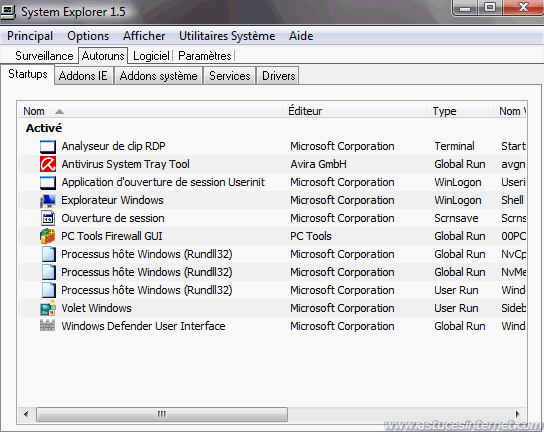
Task: Open the Aide menu
Action: tap(301, 36)
